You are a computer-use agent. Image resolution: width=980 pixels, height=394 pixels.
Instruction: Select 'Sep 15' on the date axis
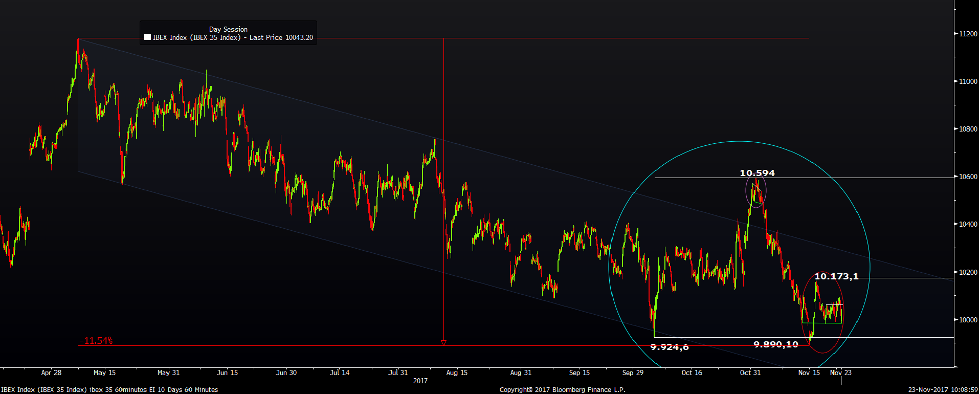click(x=580, y=373)
